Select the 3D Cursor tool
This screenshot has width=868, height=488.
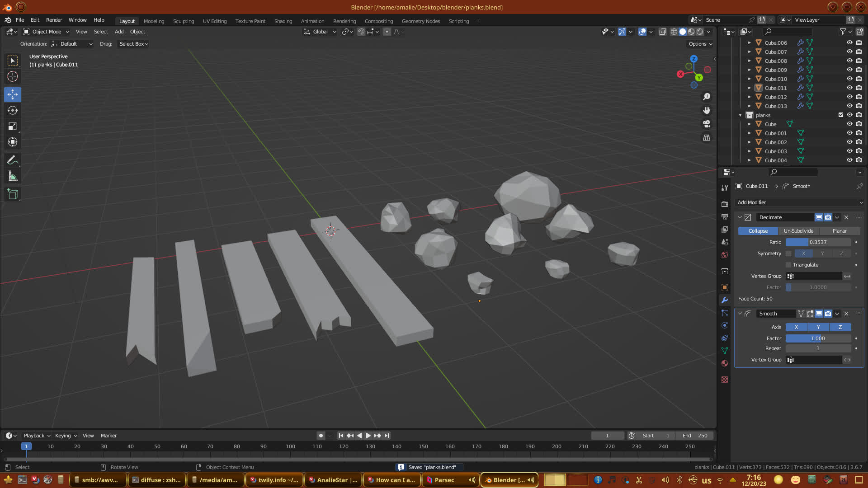[x=13, y=76]
